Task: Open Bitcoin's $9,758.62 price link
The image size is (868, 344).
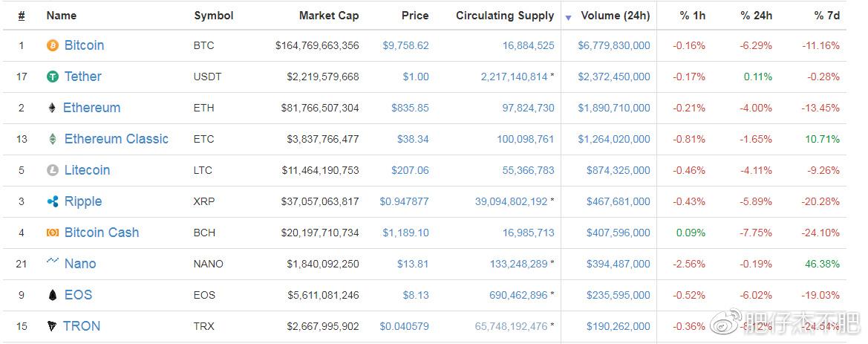Action: [x=405, y=45]
